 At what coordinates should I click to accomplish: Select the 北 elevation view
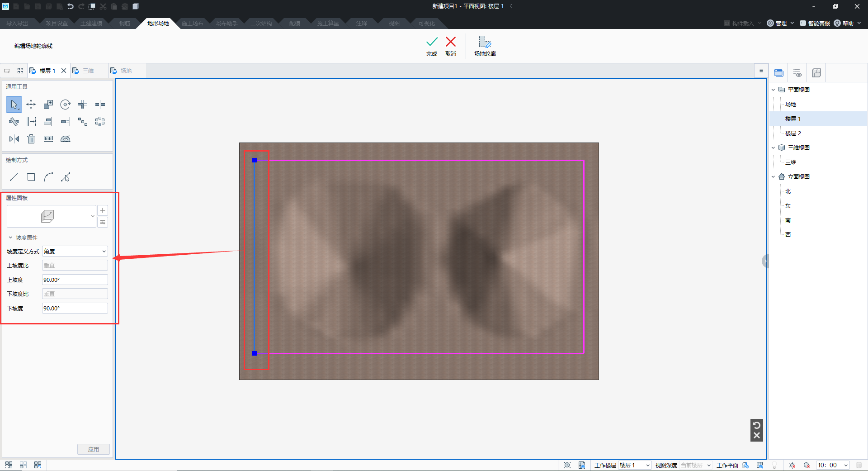pos(788,191)
